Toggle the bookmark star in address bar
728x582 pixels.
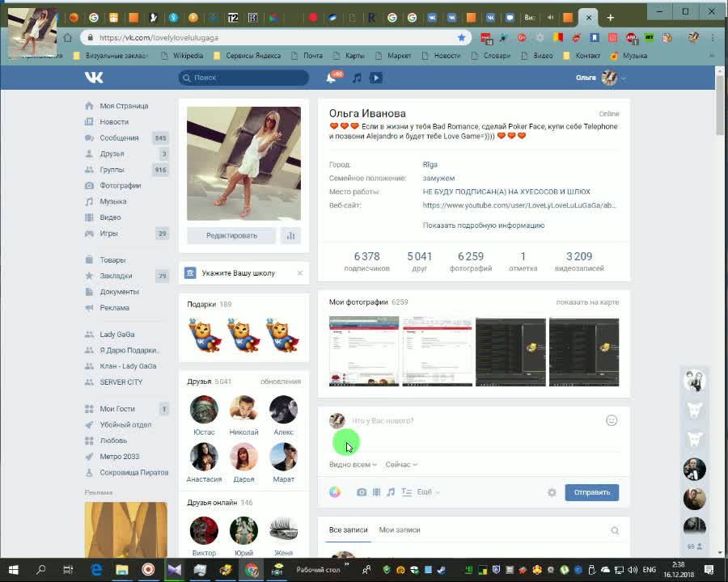(462, 37)
